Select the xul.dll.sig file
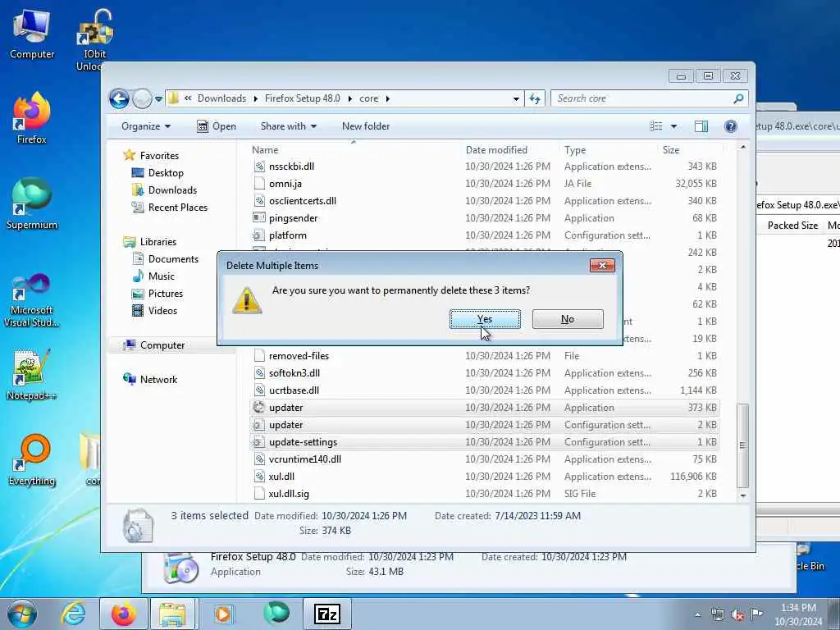Image resolution: width=840 pixels, height=630 pixels. coord(289,494)
